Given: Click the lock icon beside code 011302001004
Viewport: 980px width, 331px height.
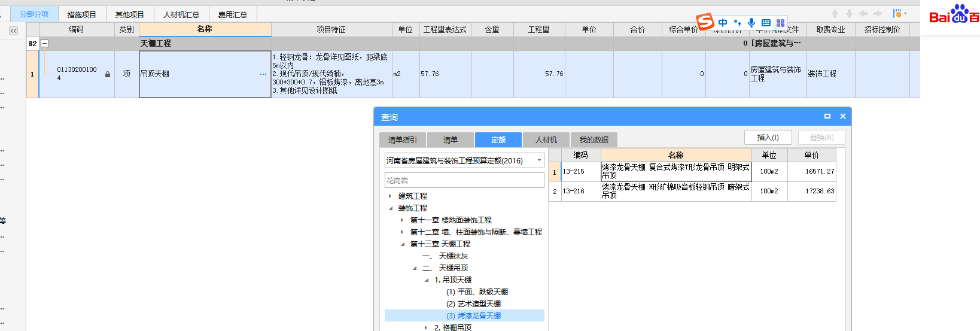Looking at the screenshot, I should point(108,75).
